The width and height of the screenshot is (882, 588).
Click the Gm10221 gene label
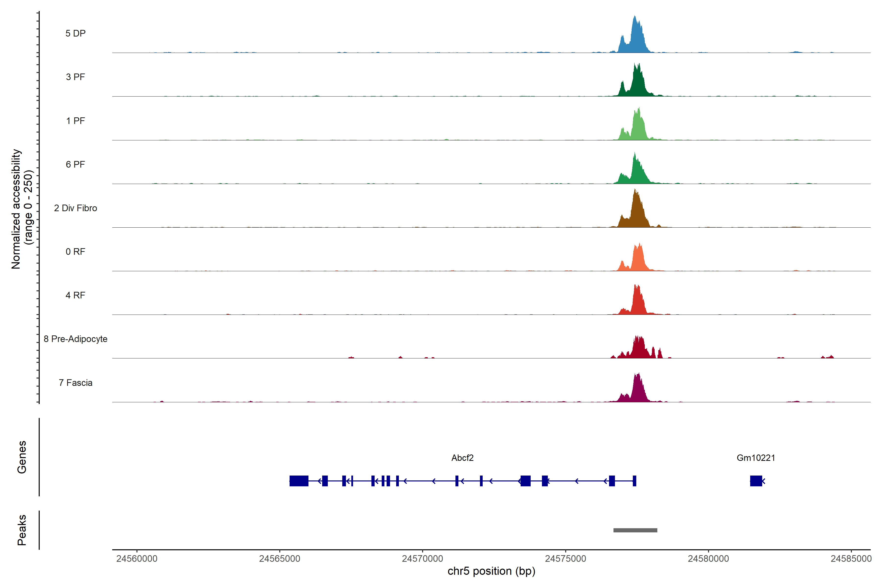click(756, 458)
